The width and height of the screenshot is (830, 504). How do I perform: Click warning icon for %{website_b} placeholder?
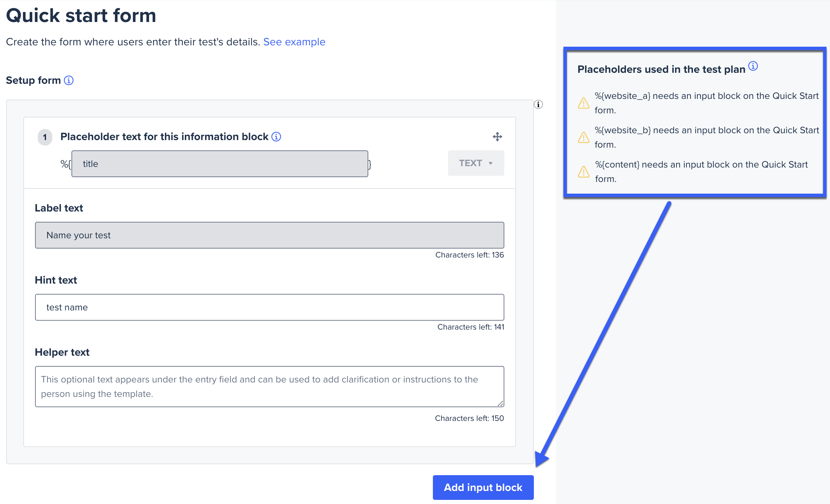(584, 137)
